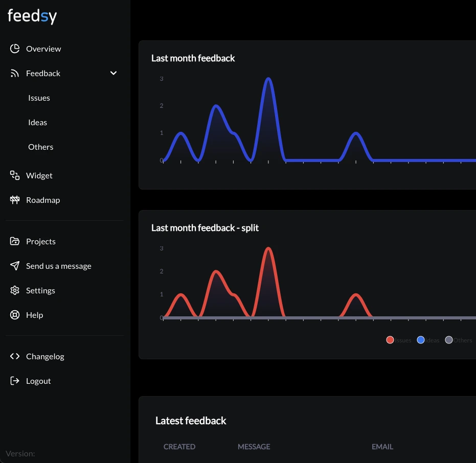Viewport: 476px width, 463px height.
Task: Click the Projects folder icon
Action: tap(15, 241)
